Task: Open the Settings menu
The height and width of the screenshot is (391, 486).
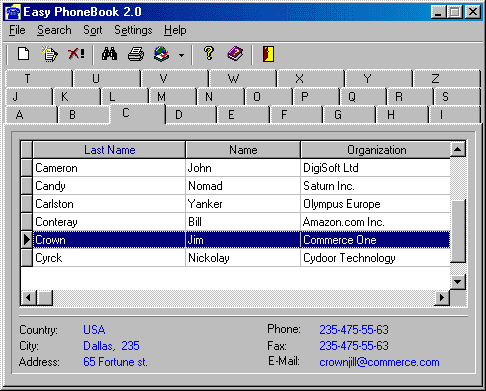Action: point(133,30)
